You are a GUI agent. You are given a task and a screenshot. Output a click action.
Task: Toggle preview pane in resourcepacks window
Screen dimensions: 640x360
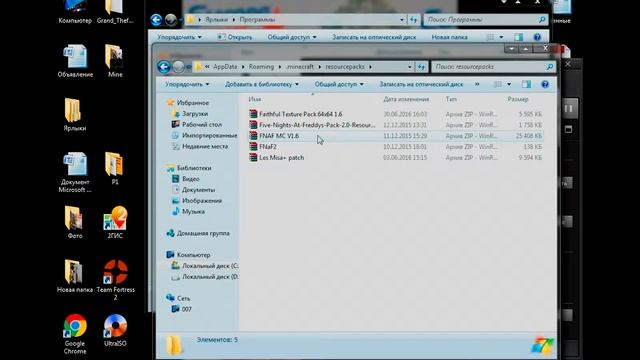pos(526,84)
